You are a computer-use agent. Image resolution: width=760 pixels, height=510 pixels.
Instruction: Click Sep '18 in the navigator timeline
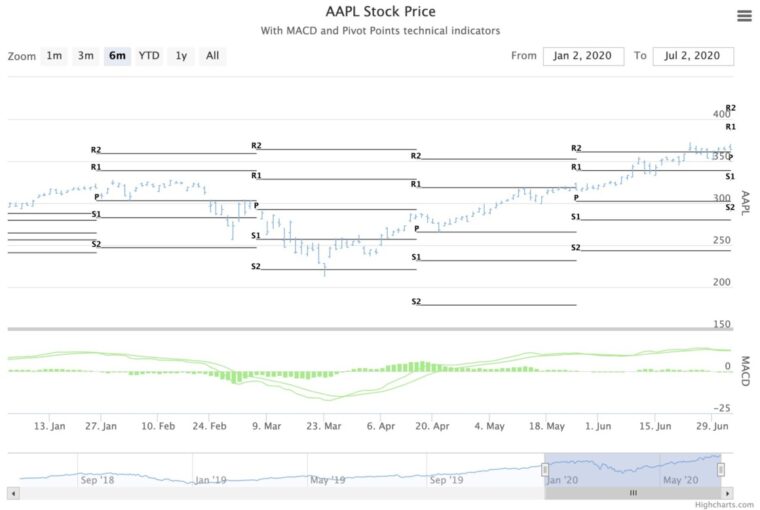(97, 480)
